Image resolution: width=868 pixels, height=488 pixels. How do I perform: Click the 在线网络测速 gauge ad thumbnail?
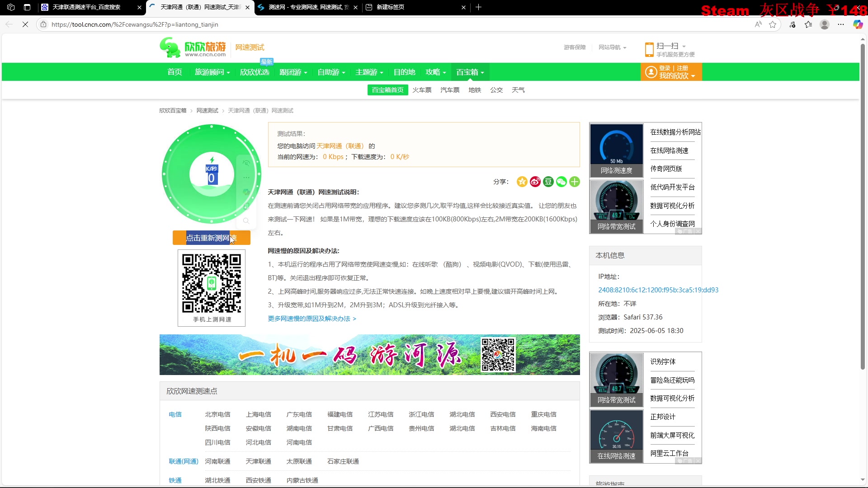pyautogui.click(x=617, y=436)
